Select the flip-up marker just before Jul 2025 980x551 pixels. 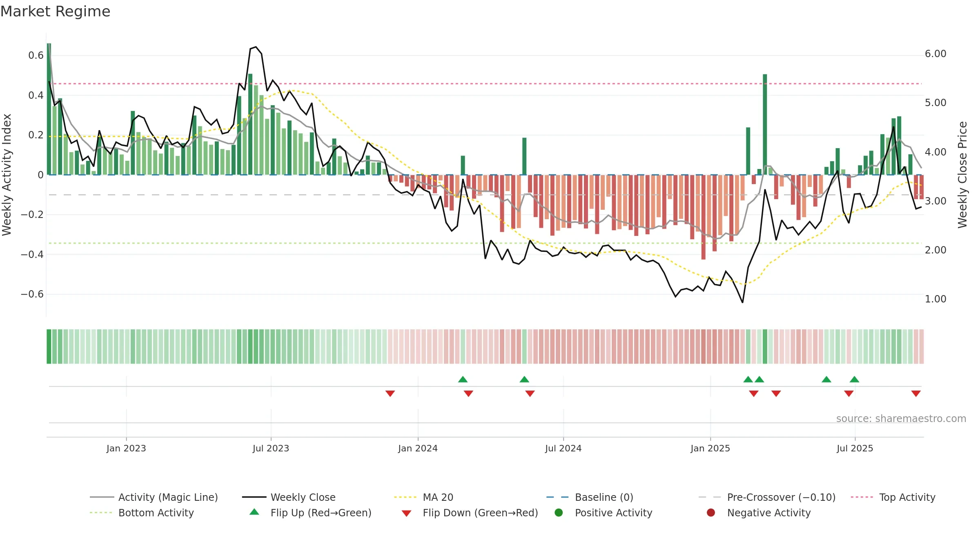(854, 379)
